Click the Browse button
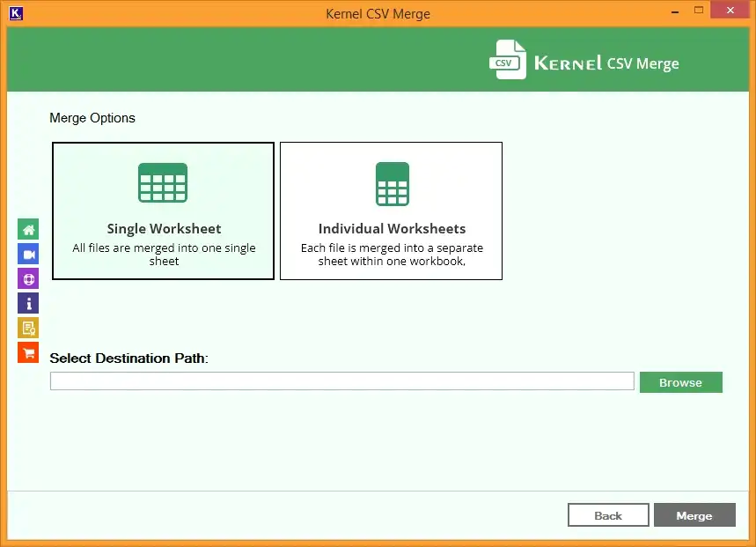The height and width of the screenshot is (547, 756). pos(681,382)
